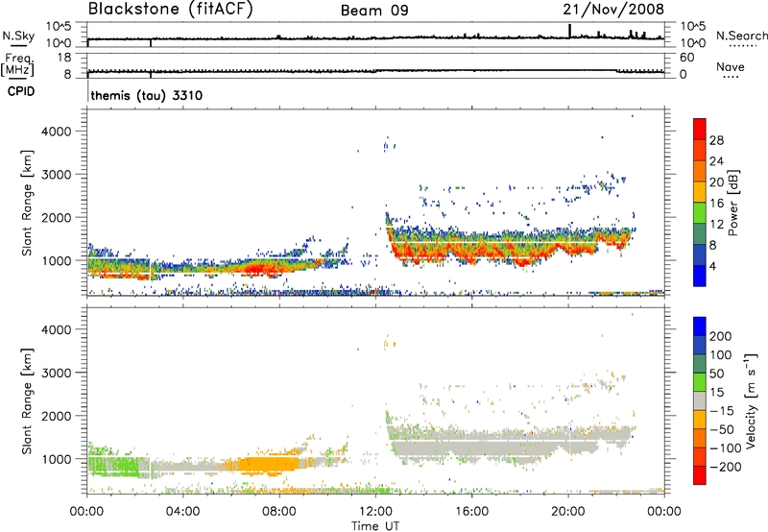This screenshot has width=768, height=532.
Task: Click the '28' tick on power colorbar
Action: [716, 140]
